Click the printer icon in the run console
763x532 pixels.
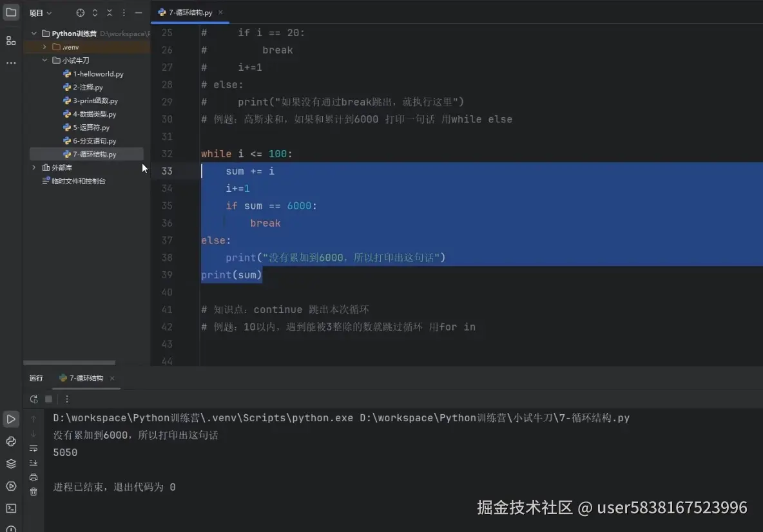pyautogui.click(x=34, y=477)
